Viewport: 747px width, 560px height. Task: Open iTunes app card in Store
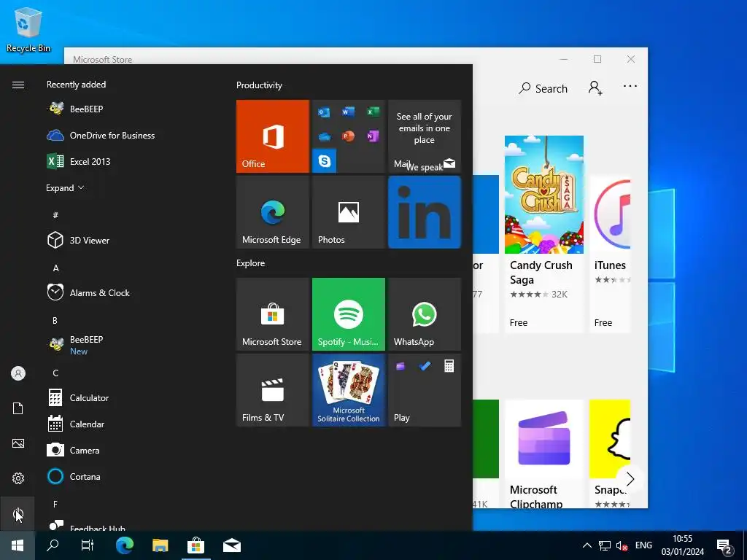(611, 253)
